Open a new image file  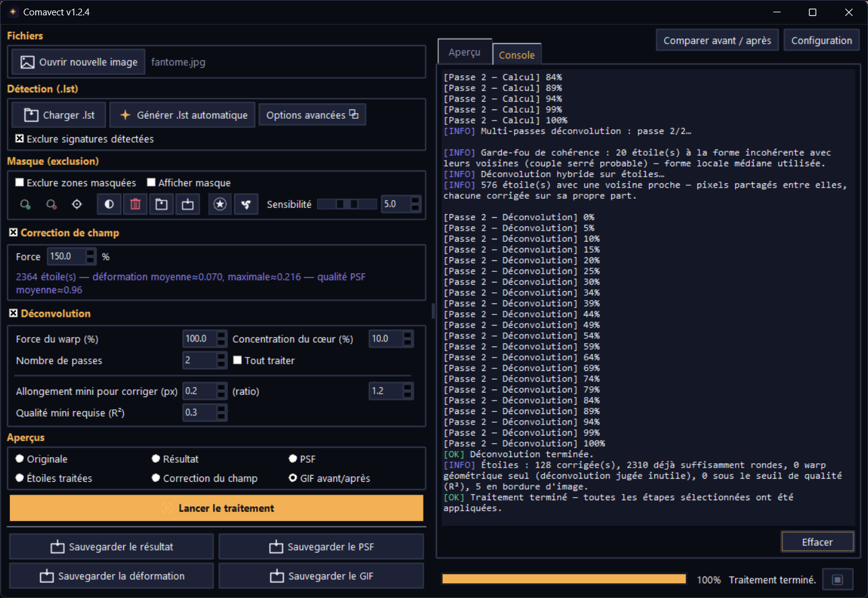pyautogui.click(x=79, y=62)
